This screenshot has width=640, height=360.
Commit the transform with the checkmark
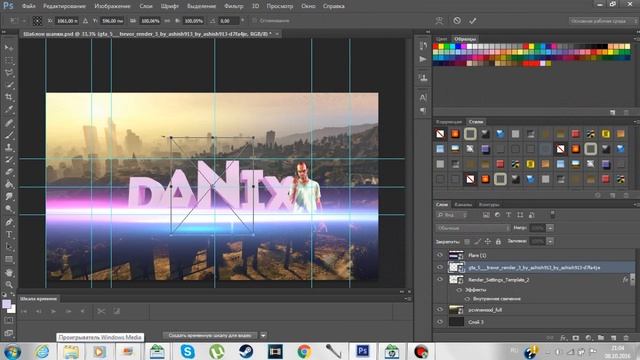click(473, 20)
